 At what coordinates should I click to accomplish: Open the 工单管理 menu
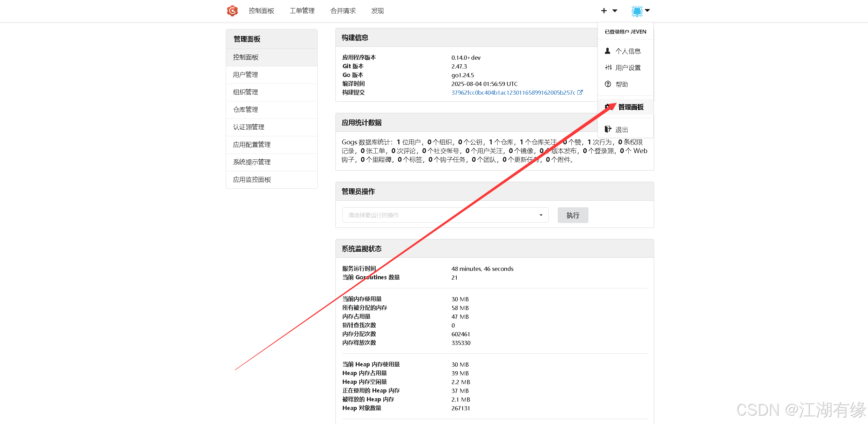point(302,11)
